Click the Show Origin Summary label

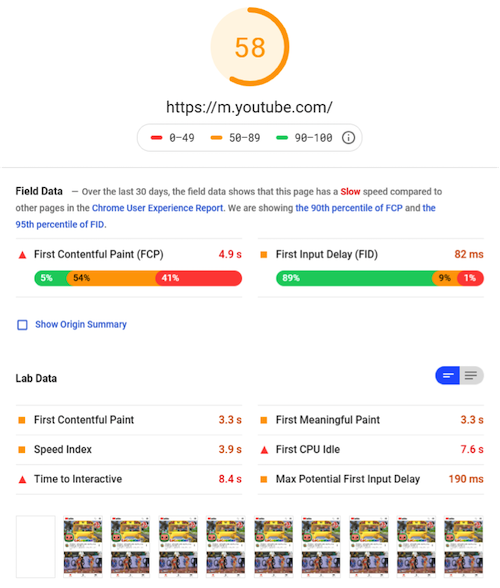tap(81, 324)
